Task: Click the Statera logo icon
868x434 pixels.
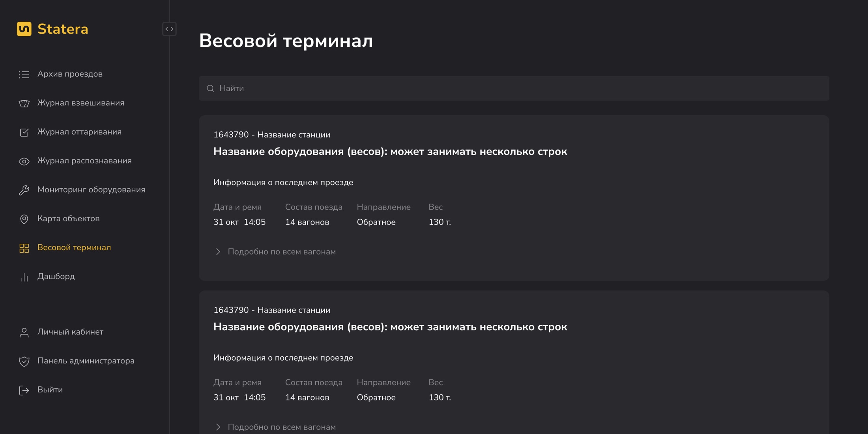Action: [24, 29]
